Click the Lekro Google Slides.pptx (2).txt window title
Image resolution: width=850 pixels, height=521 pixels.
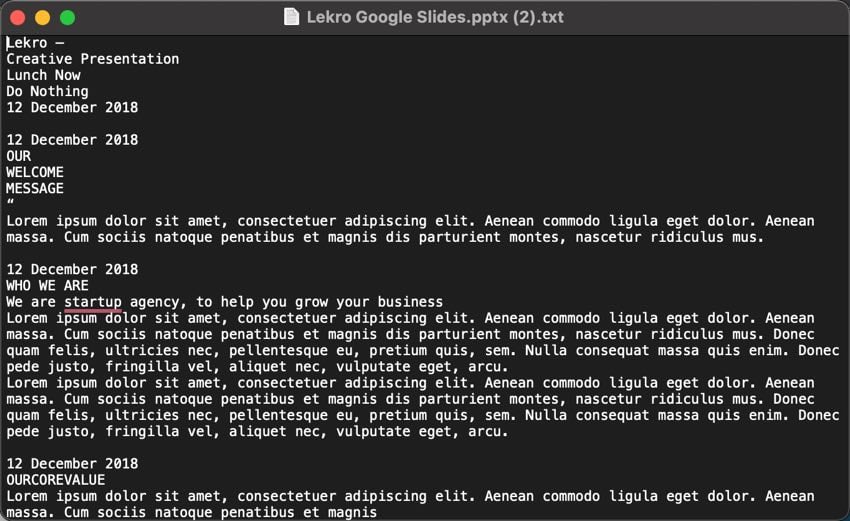(434, 16)
